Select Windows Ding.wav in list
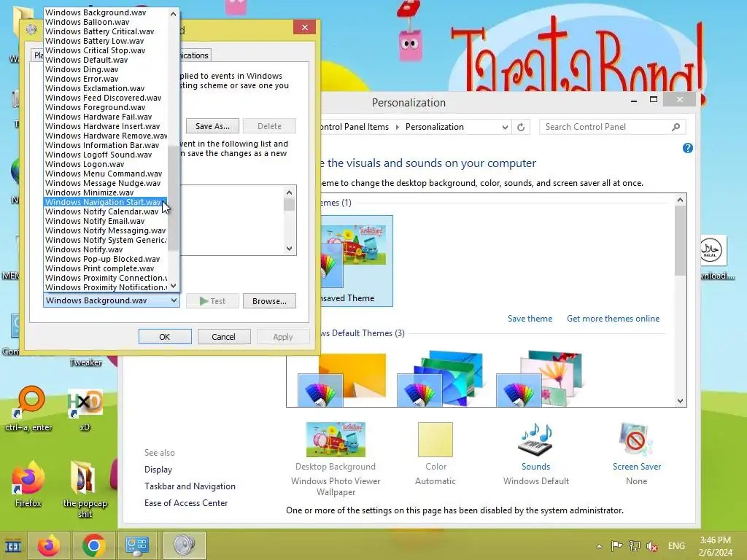The height and width of the screenshot is (560, 747). [x=105, y=69]
